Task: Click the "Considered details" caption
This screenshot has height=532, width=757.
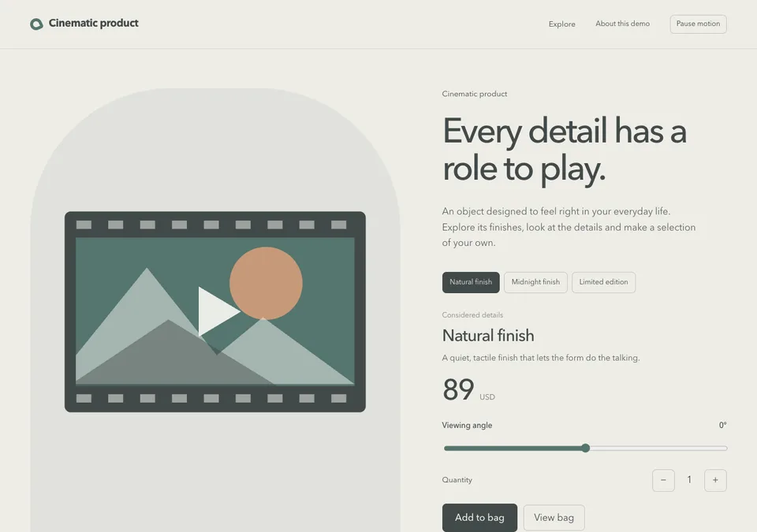Action: (472, 314)
